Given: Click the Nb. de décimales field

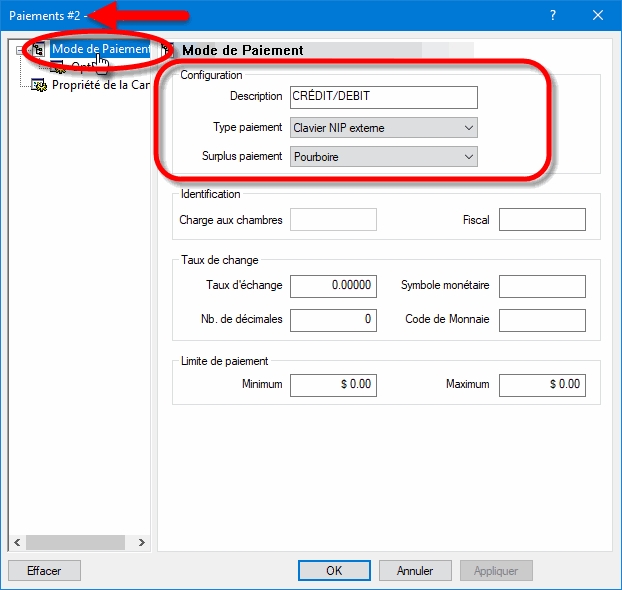Looking at the screenshot, I should click(x=333, y=319).
